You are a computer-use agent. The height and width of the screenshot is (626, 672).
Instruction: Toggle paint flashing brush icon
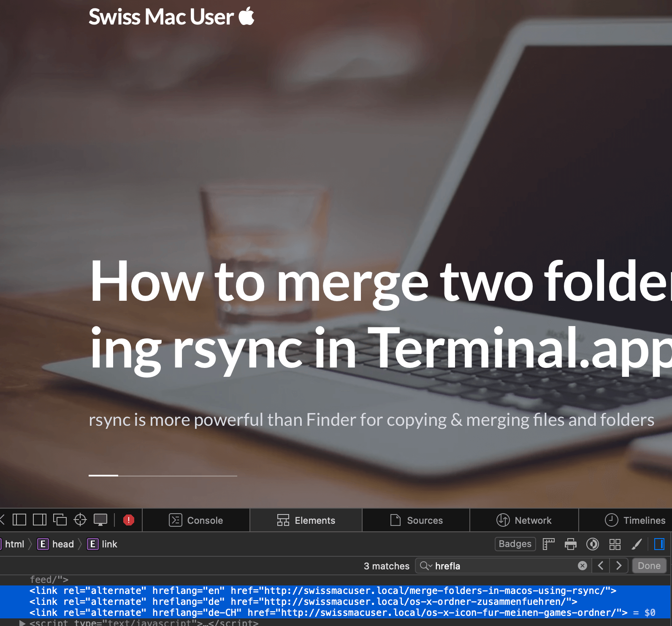(x=637, y=544)
